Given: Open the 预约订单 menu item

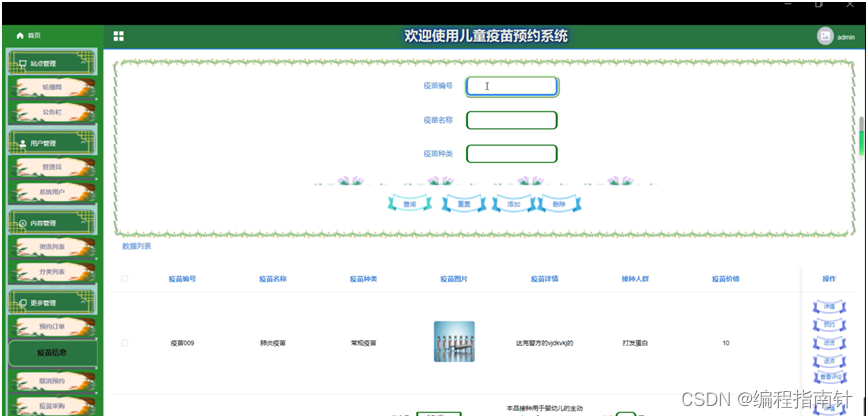Looking at the screenshot, I should coord(52,327).
